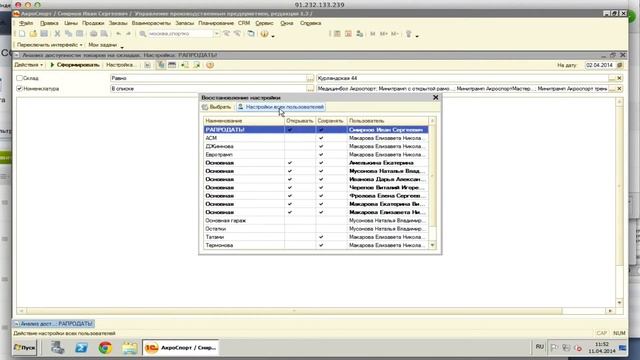
Task: Click the Redo arrow icon
Action: pos(129,34)
